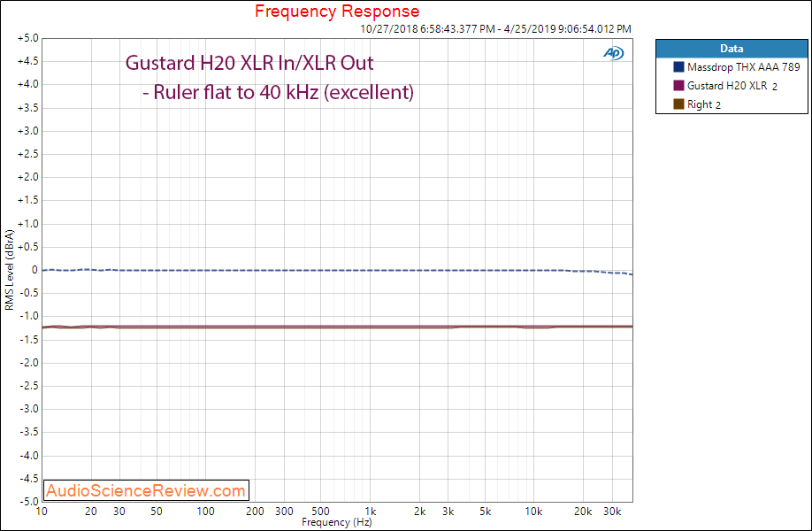Click the -3.0 y-axis tick label

(29, 409)
